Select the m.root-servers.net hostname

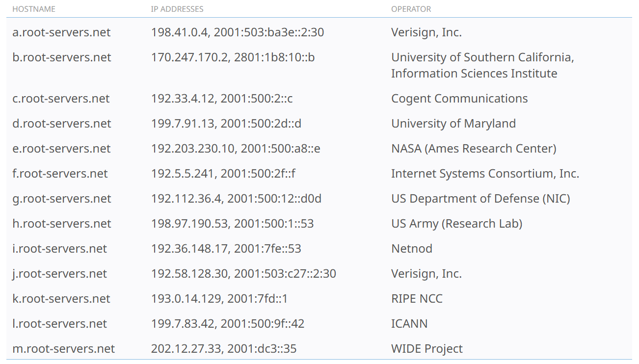63,349
